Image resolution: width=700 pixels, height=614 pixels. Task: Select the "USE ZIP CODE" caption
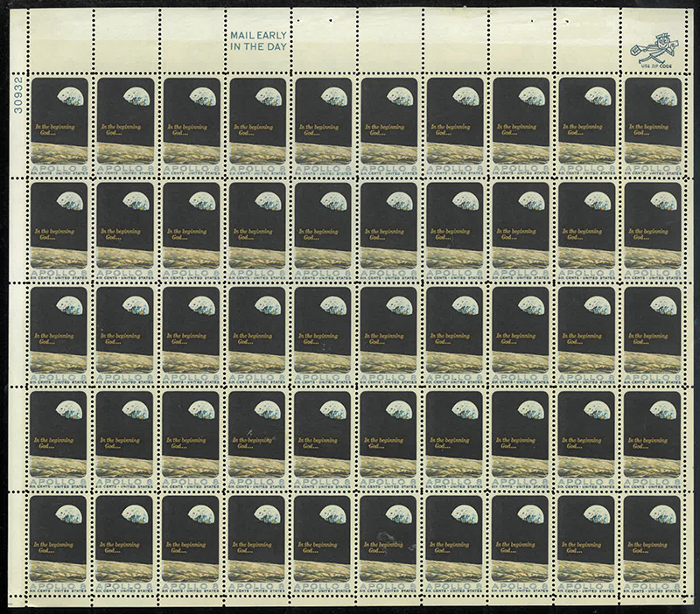click(655, 66)
